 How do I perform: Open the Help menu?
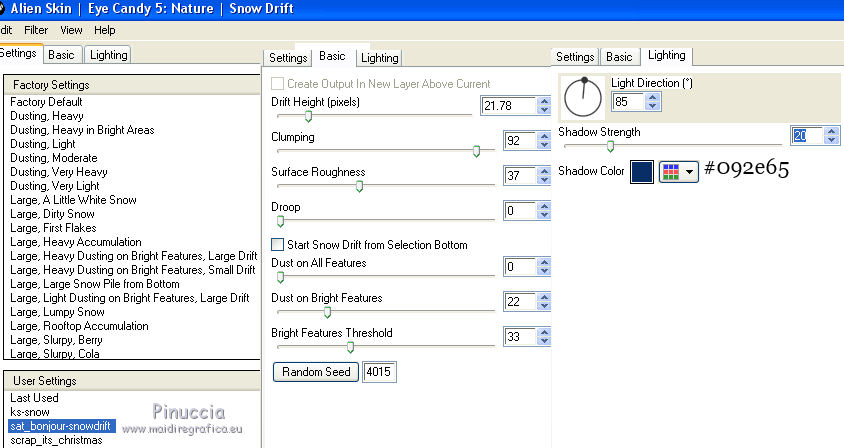[104, 30]
